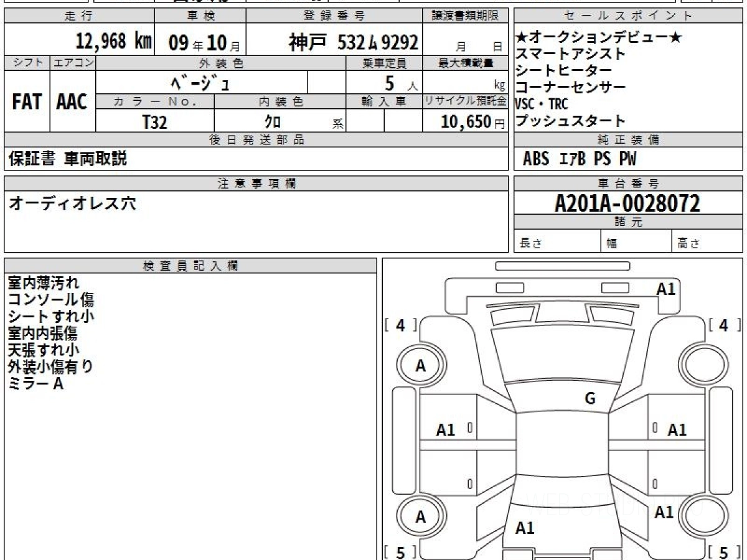This screenshot has height=560, width=747.
Task: Click the 車台番号 header
Action: 629,183
